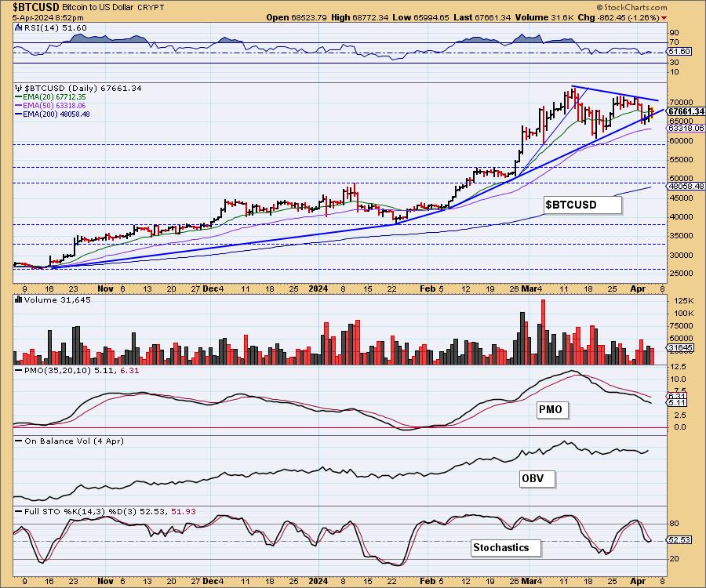Click the Volume 31,645 panel label
The image size is (706, 588).
click(x=57, y=300)
